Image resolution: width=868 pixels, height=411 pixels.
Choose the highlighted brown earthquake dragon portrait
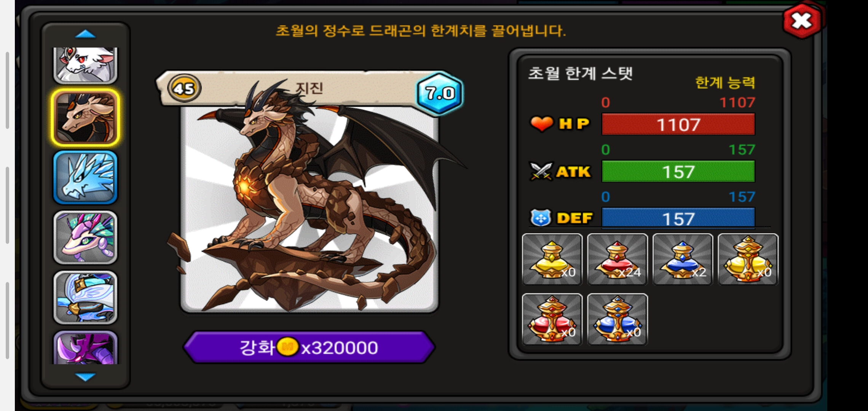[x=85, y=117]
